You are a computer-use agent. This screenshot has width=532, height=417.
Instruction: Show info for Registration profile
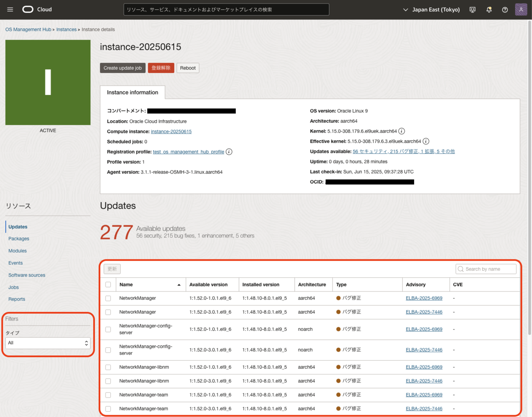pos(229,152)
